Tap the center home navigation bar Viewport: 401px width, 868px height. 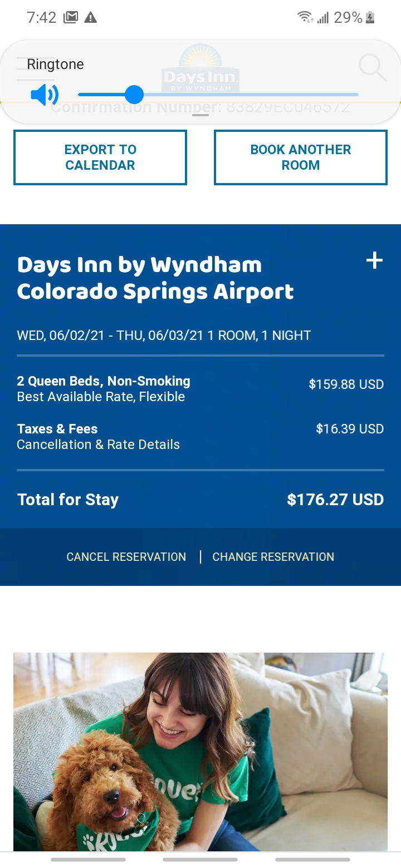(x=200, y=860)
